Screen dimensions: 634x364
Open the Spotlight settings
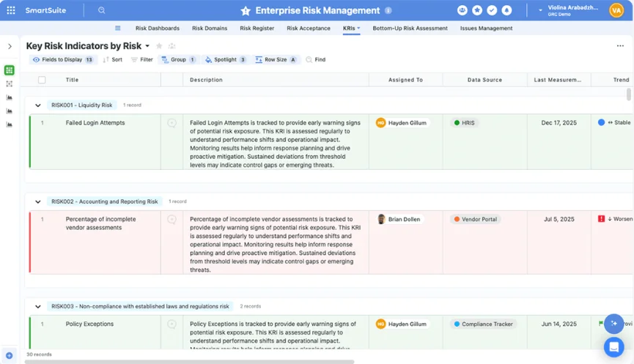(x=226, y=60)
